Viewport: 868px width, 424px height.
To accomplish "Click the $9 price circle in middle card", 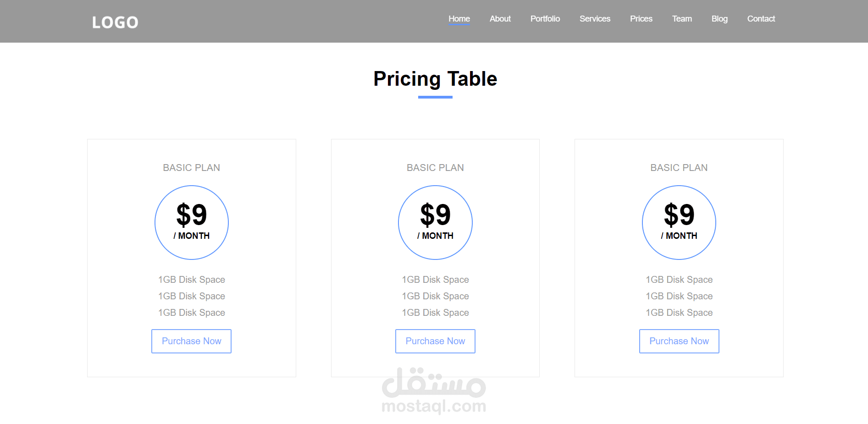I will pos(435,222).
